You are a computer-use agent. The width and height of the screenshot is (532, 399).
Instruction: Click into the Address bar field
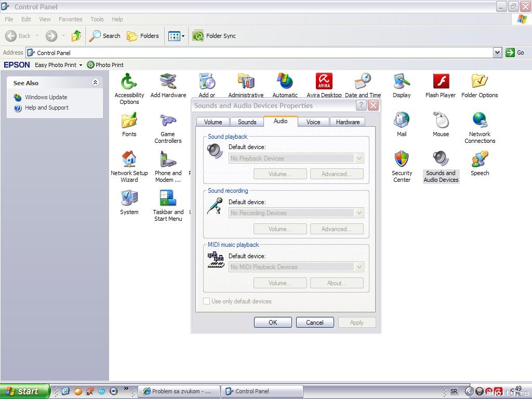(260, 52)
